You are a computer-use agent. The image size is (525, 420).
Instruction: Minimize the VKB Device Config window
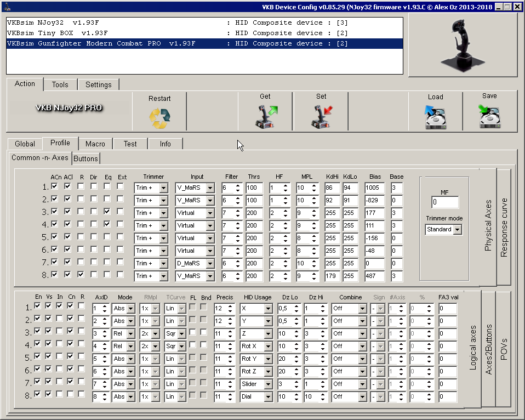click(499, 7)
